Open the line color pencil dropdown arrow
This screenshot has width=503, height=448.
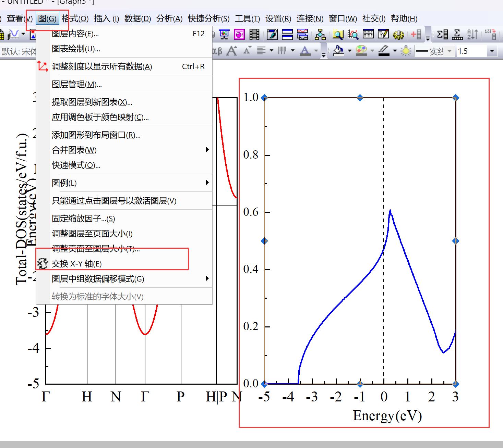coord(395,51)
